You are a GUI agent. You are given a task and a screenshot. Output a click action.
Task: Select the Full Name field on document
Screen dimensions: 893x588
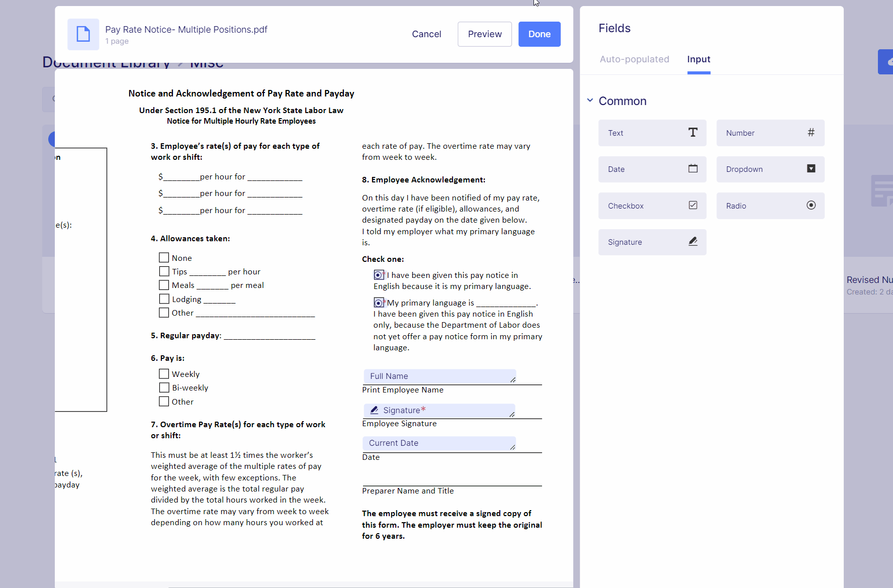[x=439, y=376]
